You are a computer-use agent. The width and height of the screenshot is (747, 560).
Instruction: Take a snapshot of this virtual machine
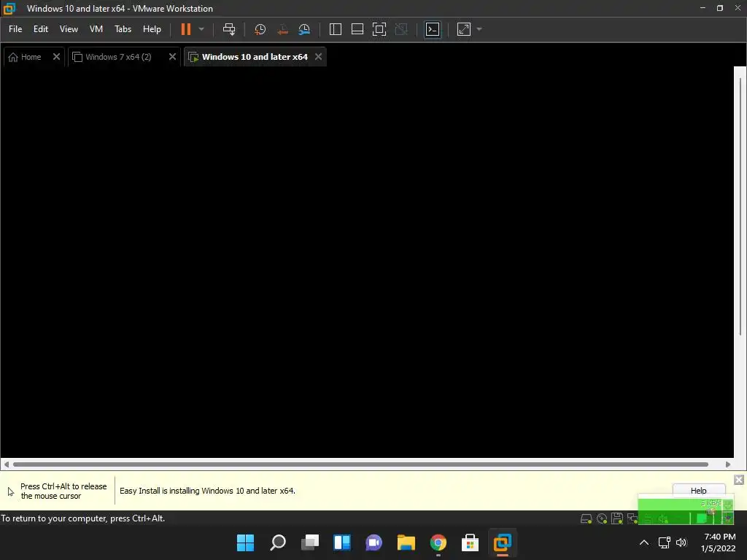click(x=260, y=29)
